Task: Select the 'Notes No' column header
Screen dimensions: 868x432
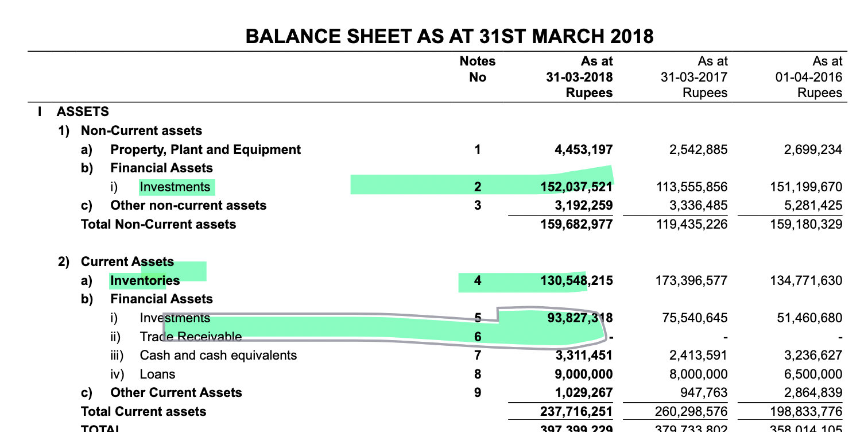Action: tap(478, 69)
